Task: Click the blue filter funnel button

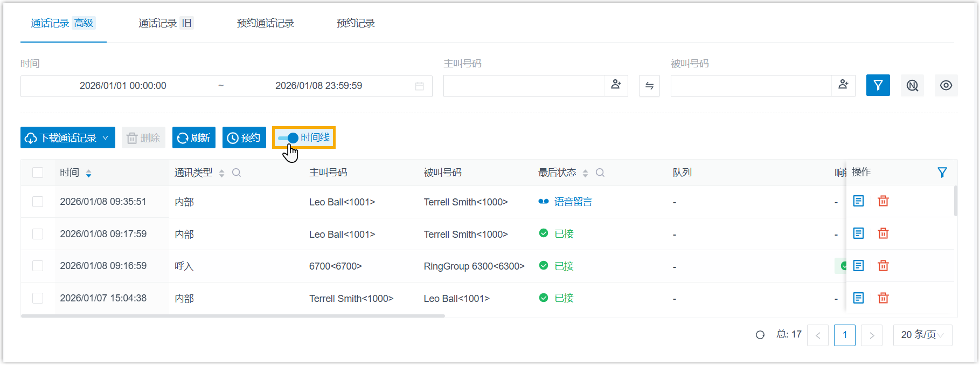Action: pos(878,85)
